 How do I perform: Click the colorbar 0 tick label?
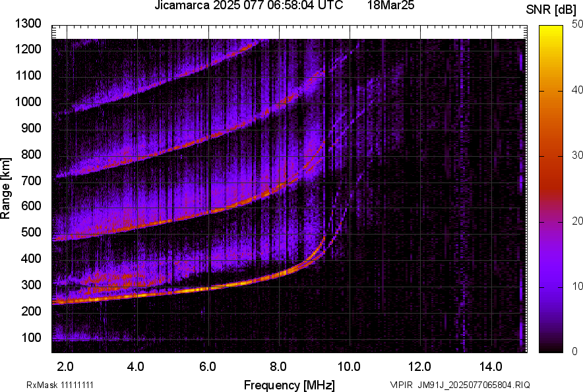click(575, 351)
